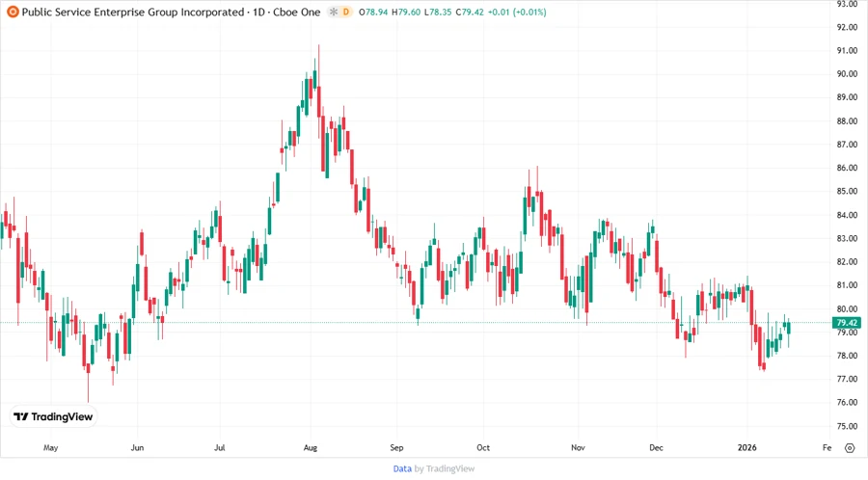Click the 79.42 current price label
The image size is (868, 480).
tap(847, 323)
